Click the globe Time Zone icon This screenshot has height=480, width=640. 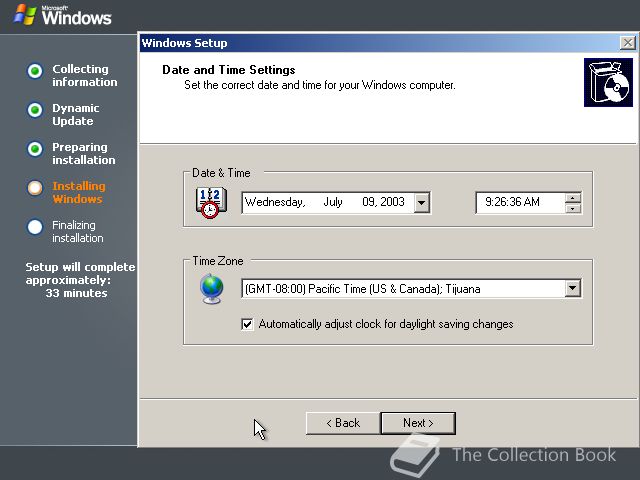tap(211, 289)
